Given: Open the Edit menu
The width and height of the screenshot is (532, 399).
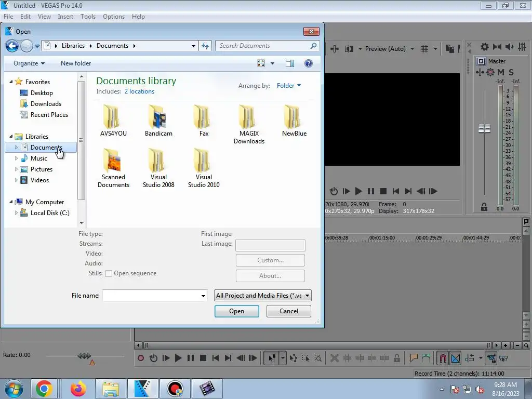Looking at the screenshot, I should click(x=25, y=17).
